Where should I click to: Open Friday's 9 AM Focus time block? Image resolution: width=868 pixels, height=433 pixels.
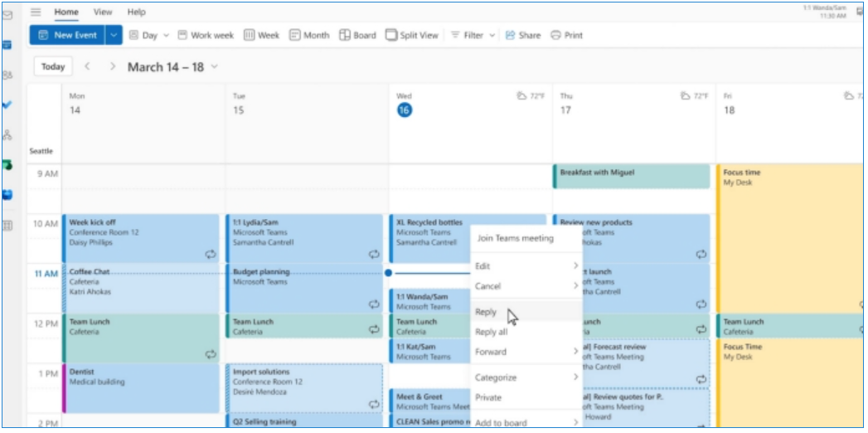click(x=789, y=239)
